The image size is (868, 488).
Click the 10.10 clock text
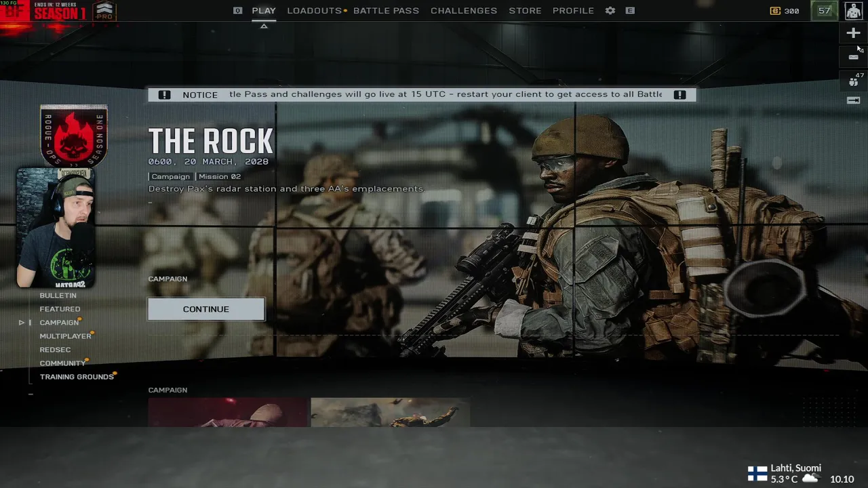[842, 479]
